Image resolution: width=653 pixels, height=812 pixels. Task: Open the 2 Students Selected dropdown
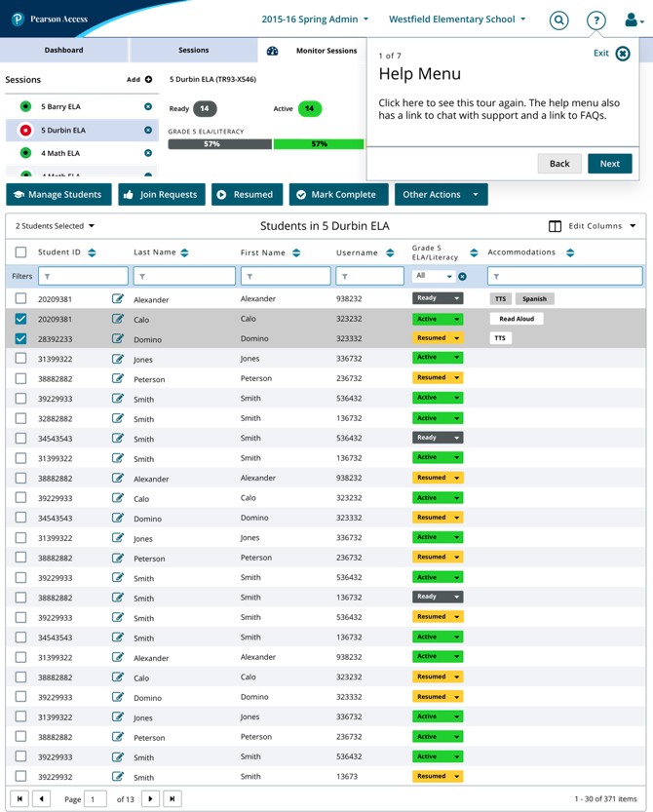[56, 226]
